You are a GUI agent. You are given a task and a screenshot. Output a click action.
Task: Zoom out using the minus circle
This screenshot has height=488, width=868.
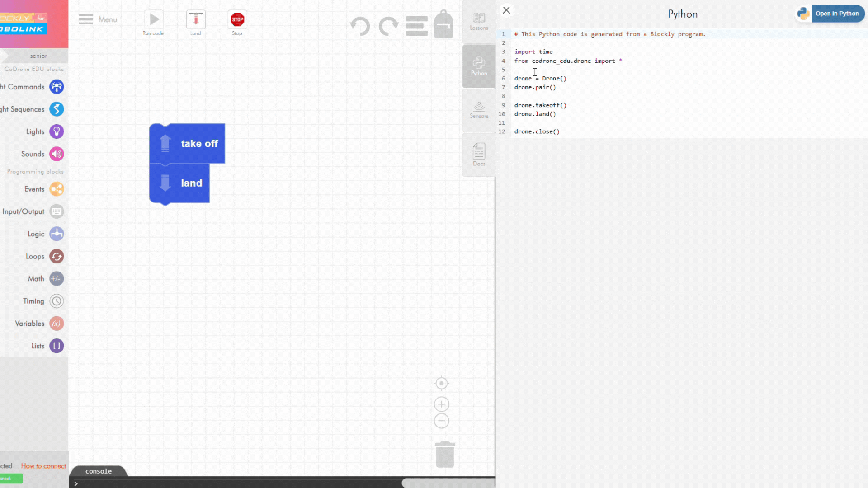coord(441,421)
